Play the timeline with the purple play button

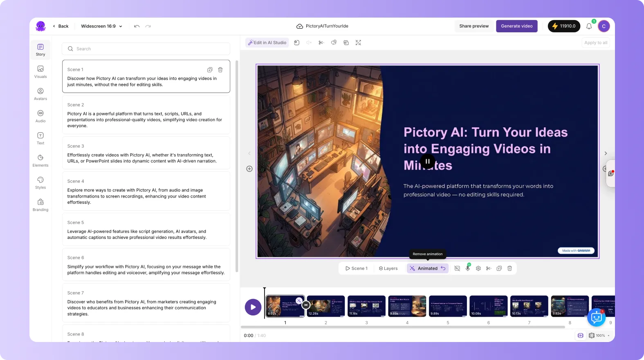pyautogui.click(x=253, y=307)
